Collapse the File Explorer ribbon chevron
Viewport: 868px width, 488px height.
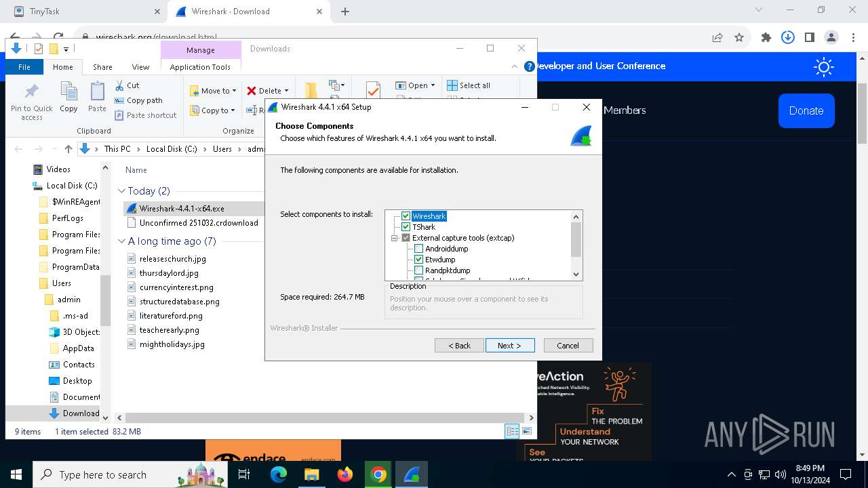point(515,66)
